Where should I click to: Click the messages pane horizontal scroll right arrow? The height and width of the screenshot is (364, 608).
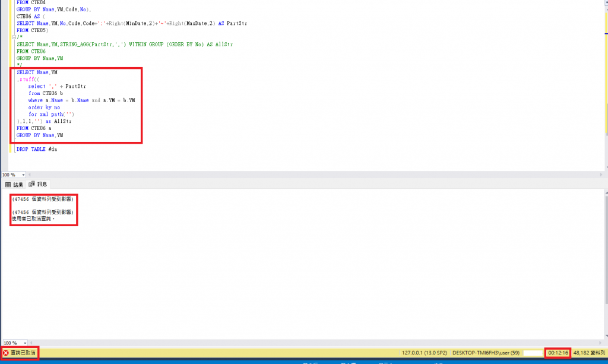point(601,343)
